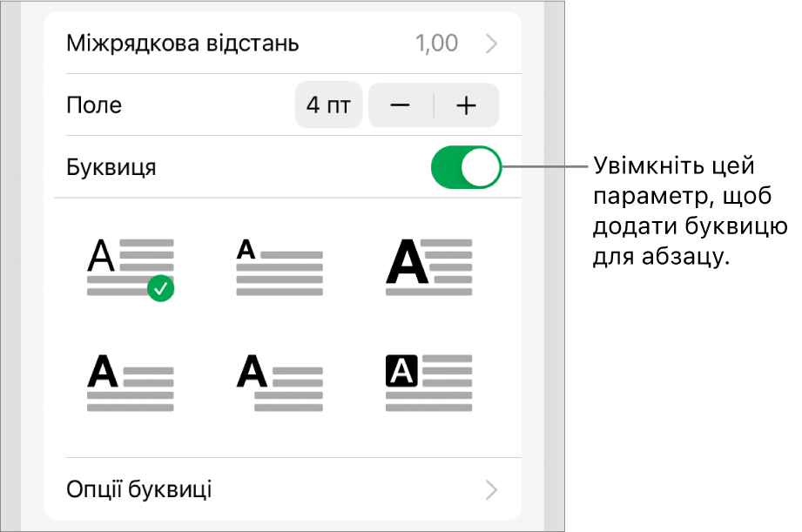Open Опції буквиці submenu
Screen dimensions: 802x532
tap(282, 489)
